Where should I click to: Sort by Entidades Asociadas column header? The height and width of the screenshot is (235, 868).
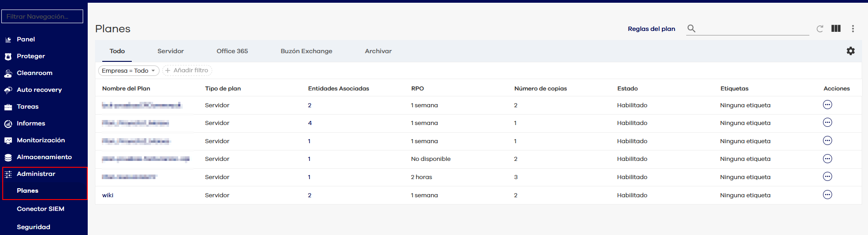pos(339,89)
